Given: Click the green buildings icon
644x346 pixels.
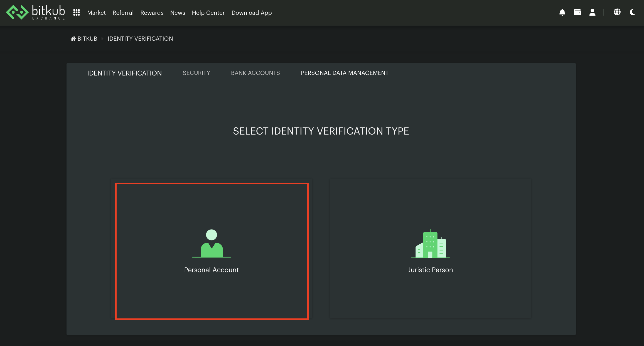Looking at the screenshot, I should 430,244.
